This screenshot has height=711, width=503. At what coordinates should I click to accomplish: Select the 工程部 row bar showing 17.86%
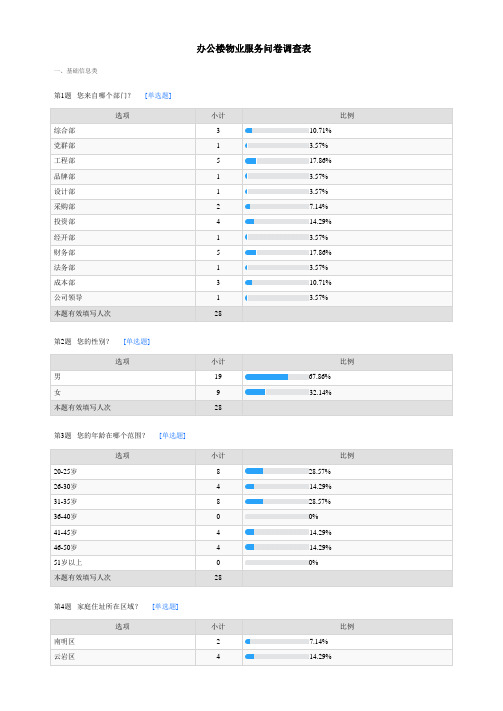[x=277, y=161]
